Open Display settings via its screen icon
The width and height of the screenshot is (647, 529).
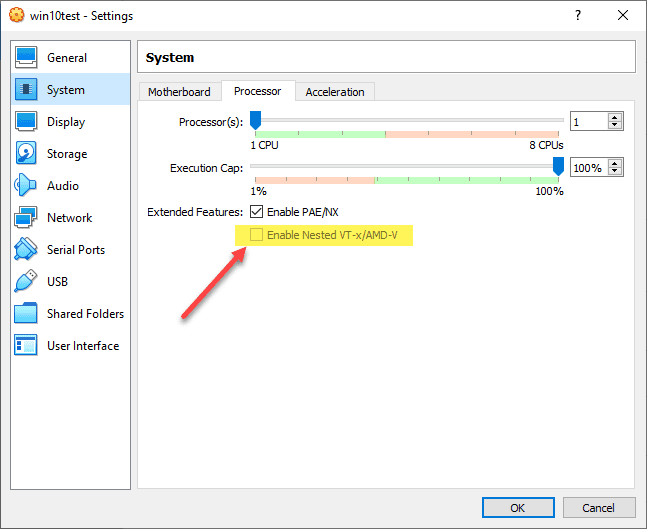(x=26, y=121)
